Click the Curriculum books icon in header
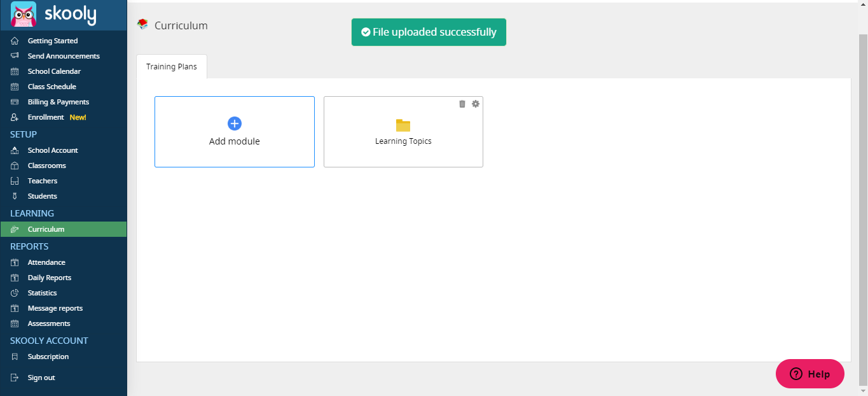 [142, 25]
